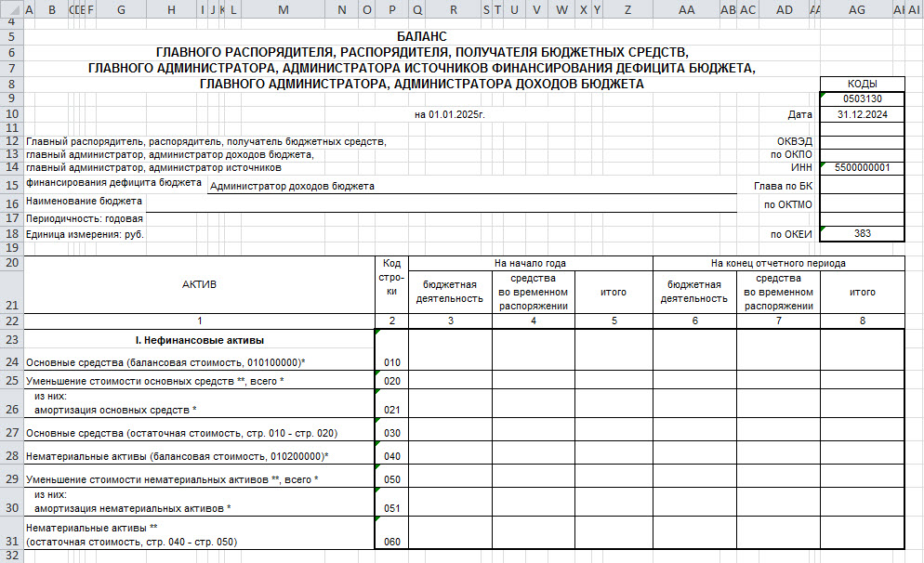
Task: Click the "Наименование бюджета" label
Action: coord(84,201)
